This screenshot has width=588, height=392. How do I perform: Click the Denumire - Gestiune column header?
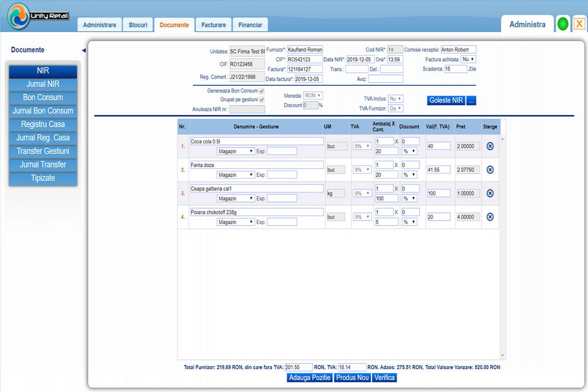[256, 127]
